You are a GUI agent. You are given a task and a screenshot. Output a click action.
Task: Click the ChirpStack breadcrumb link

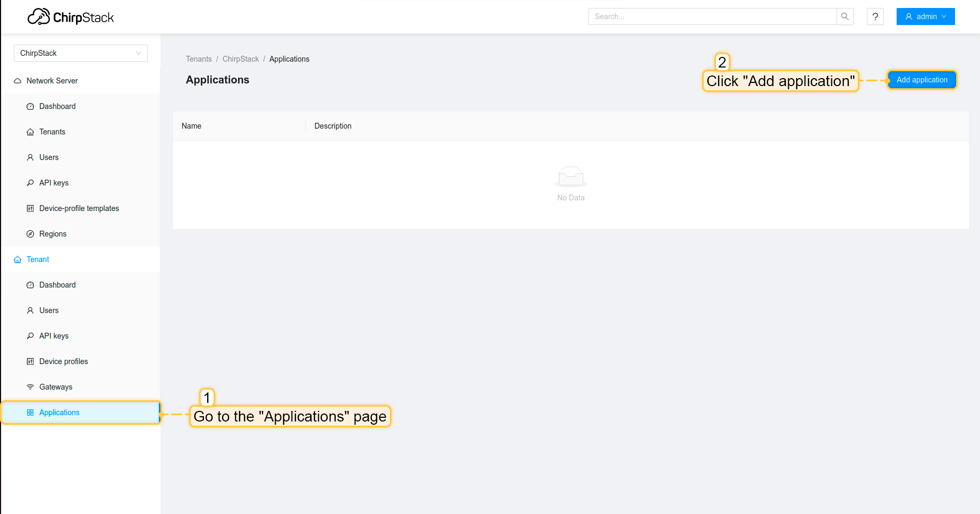coord(241,59)
